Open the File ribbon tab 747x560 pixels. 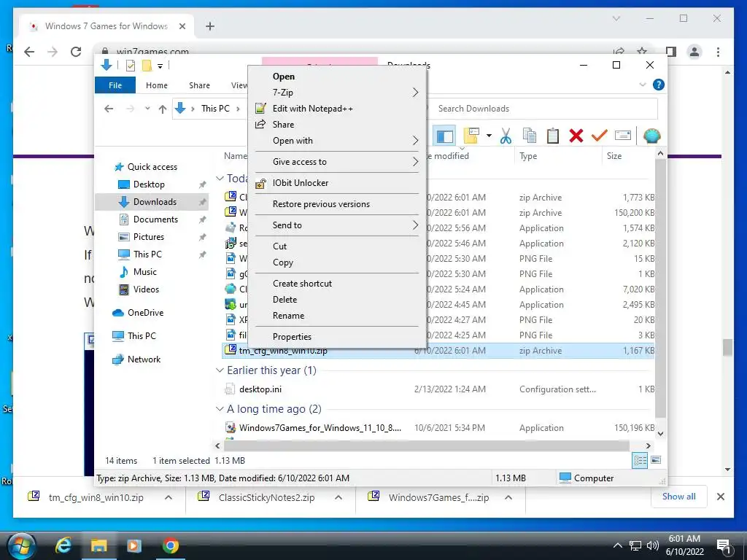115,85
